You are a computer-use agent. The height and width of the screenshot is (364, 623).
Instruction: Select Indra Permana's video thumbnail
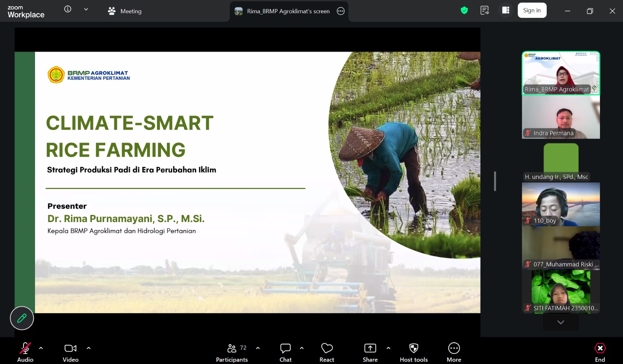561,117
